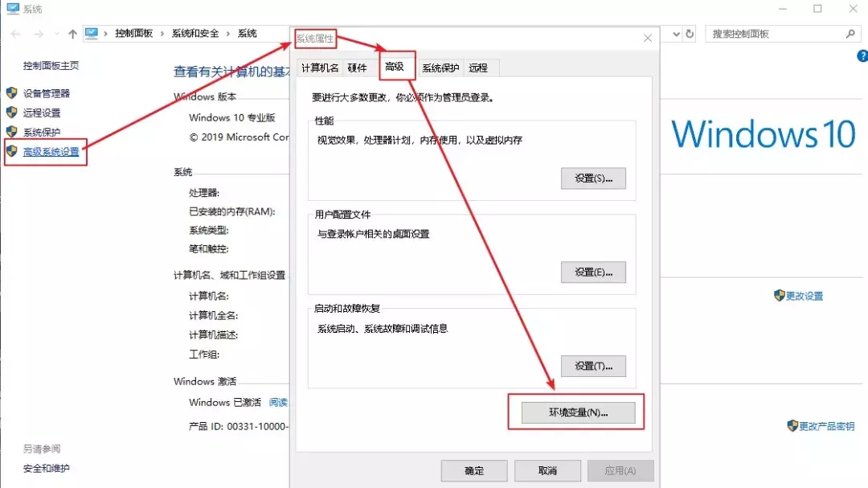
Task: Open 高级系统设置 link
Action: (x=51, y=152)
